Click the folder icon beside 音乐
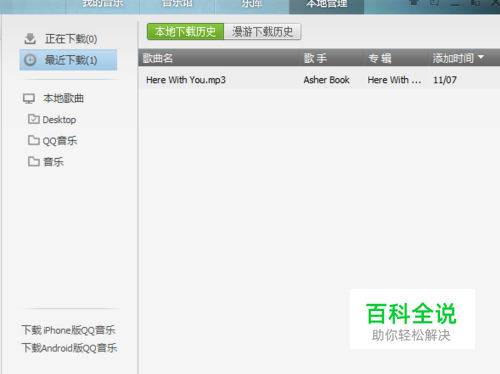Image resolution: width=500 pixels, height=374 pixels. pyautogui.click(x=34, y=162)
